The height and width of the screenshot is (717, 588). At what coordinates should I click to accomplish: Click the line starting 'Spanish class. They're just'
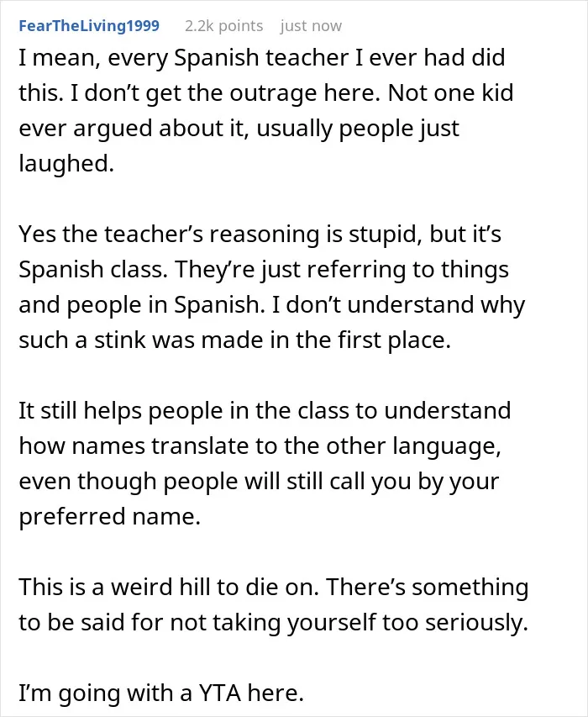(264, 269)
